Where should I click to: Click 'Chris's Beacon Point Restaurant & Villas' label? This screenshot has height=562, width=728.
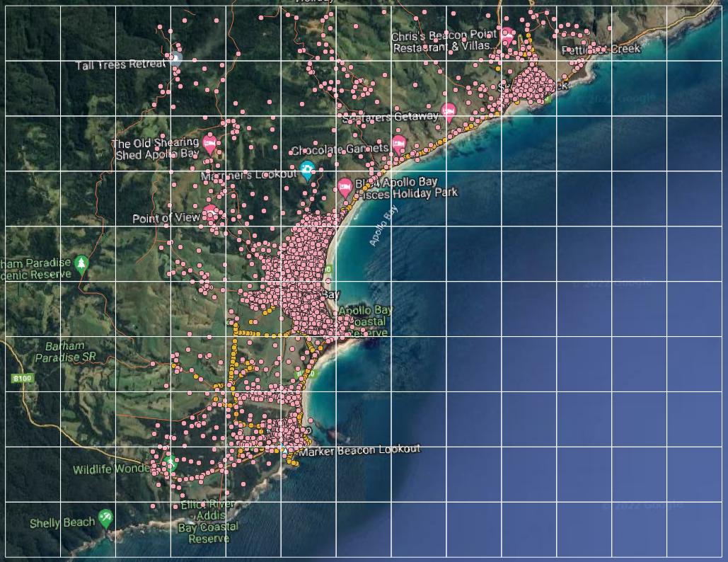click(x=444, y=41)
